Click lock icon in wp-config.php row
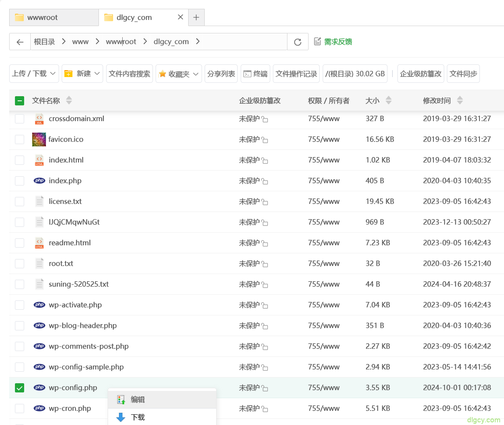The width and height of the screenshot is (504, 425). pos(264,388)
